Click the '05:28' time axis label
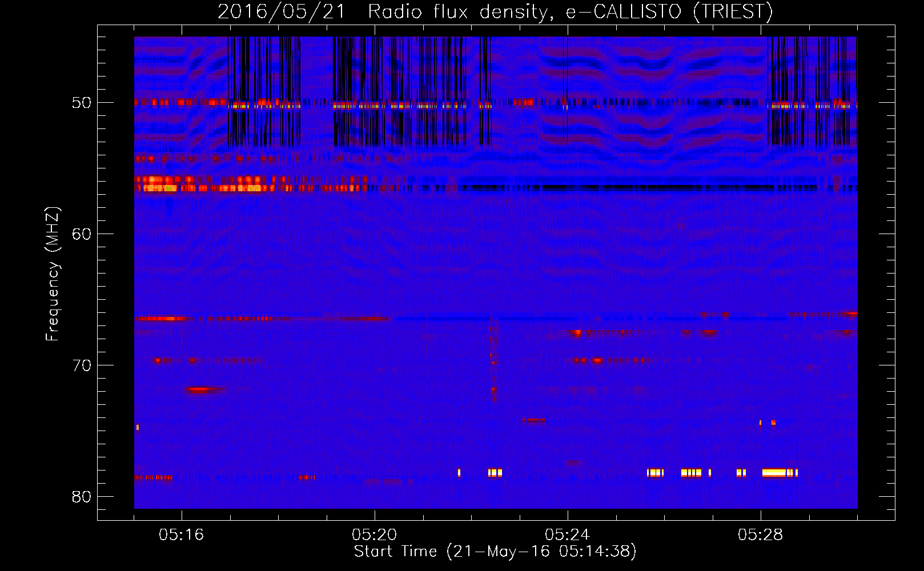Viewport: 924px width, 571px height. [x=761, y=535]
